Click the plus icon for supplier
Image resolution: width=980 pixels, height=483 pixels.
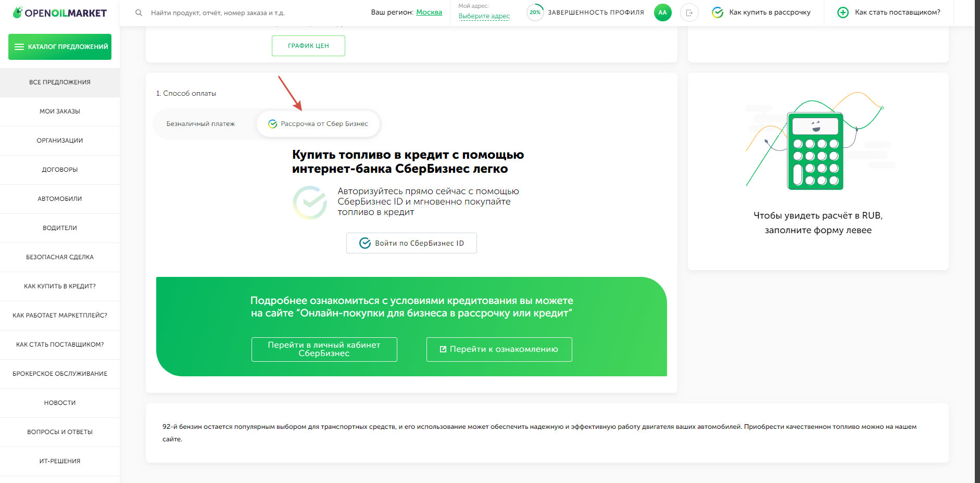tap(843, 12)
